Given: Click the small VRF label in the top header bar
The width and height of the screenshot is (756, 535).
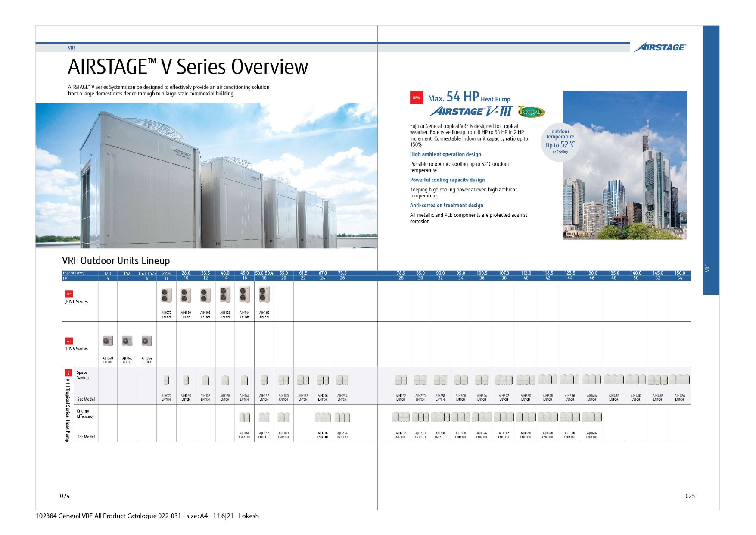Looking at the screenshot, I should click(72, 48).
